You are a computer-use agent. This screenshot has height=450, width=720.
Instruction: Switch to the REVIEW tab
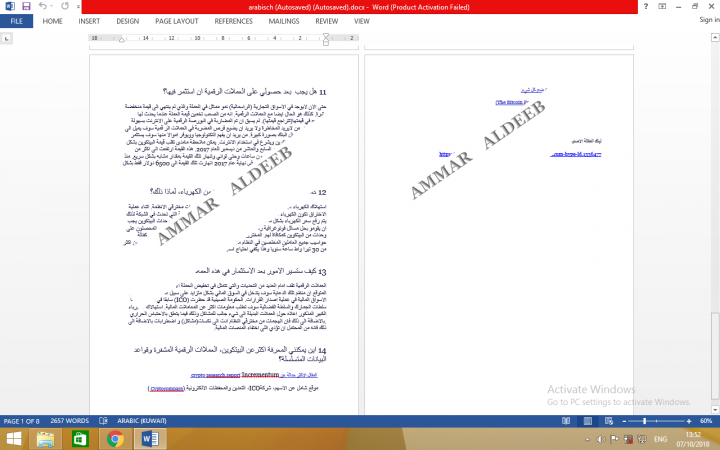pos(326,21)
